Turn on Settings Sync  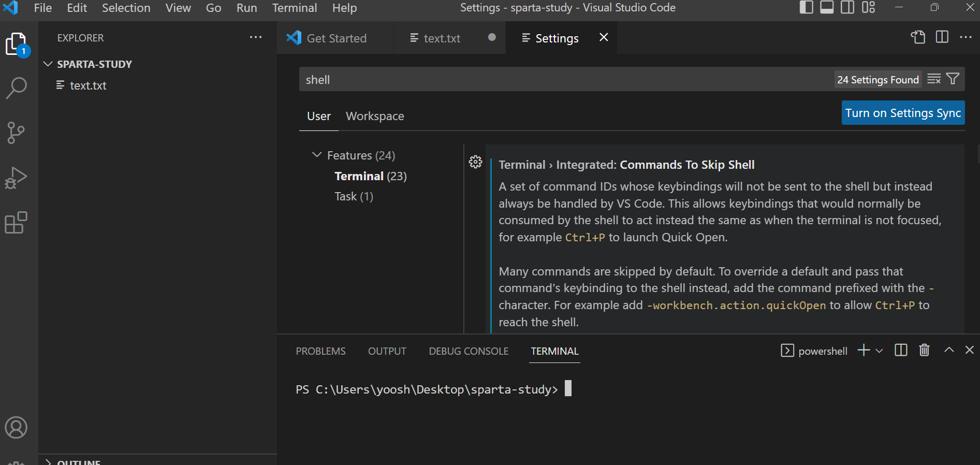[903, 113]
